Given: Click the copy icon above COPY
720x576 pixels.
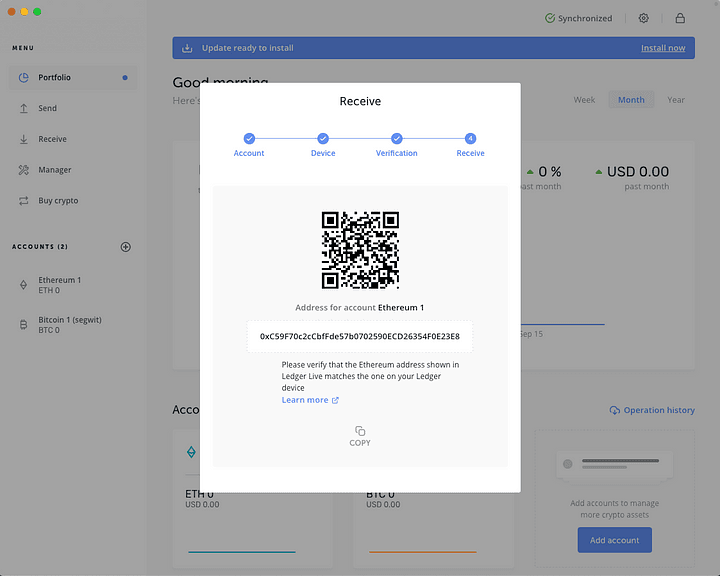Looking at the screenshot, I should click(360, 431).
